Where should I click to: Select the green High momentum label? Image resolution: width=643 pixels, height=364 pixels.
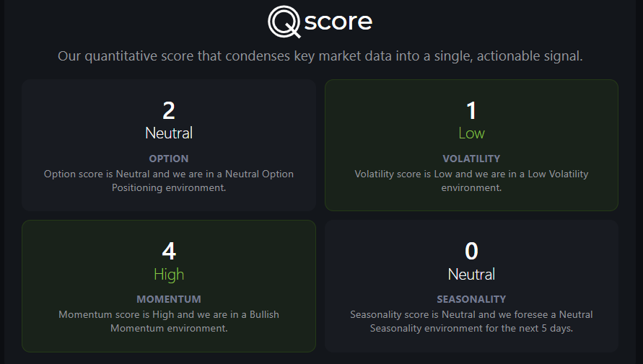(x=169, y=275)
